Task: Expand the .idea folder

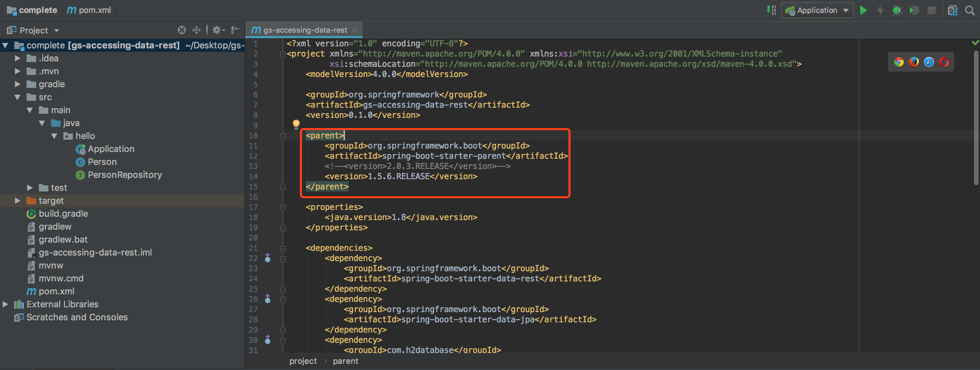Action: point(17,58)
